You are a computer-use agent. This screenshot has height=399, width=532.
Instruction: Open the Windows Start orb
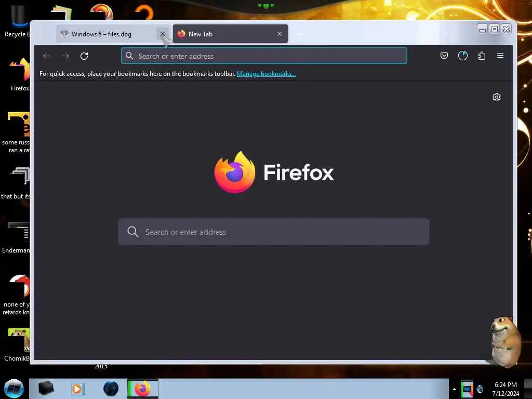pyautogui.click(x=14, y=389)
